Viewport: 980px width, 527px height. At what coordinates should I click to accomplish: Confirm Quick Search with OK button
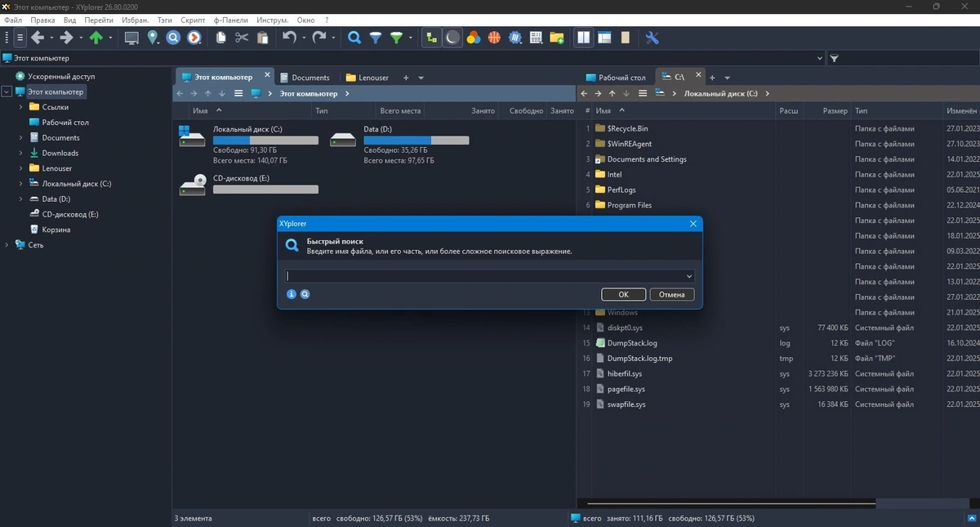(x=623, y=294)
